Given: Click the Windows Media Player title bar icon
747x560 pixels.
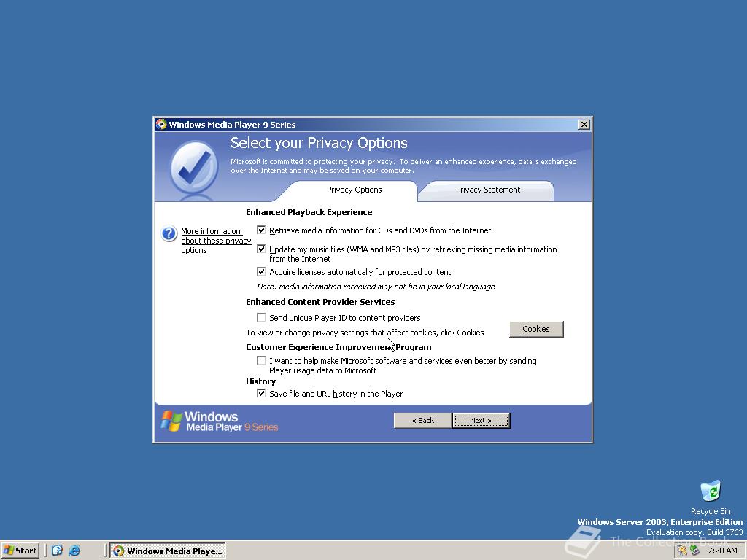Looking at the screenshot, I should click(x=161, y=124).
